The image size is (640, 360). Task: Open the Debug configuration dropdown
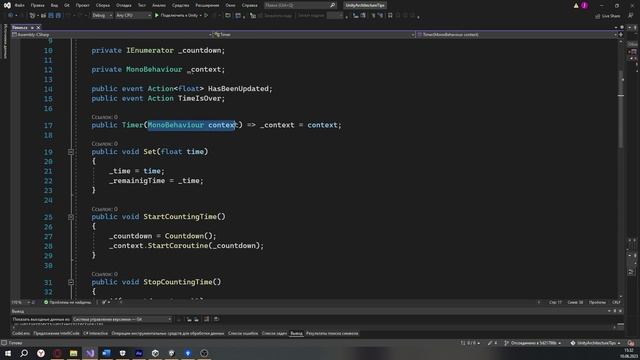click(102, 16)
